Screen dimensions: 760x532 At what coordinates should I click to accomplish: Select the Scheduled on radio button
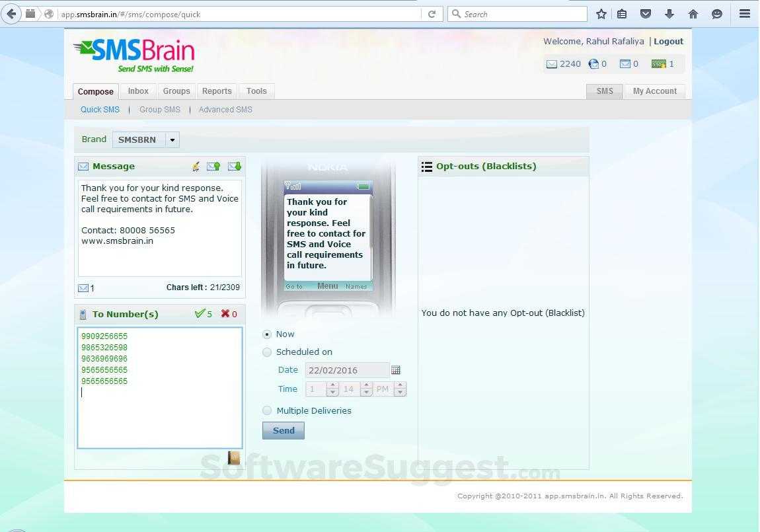point(266,352)
